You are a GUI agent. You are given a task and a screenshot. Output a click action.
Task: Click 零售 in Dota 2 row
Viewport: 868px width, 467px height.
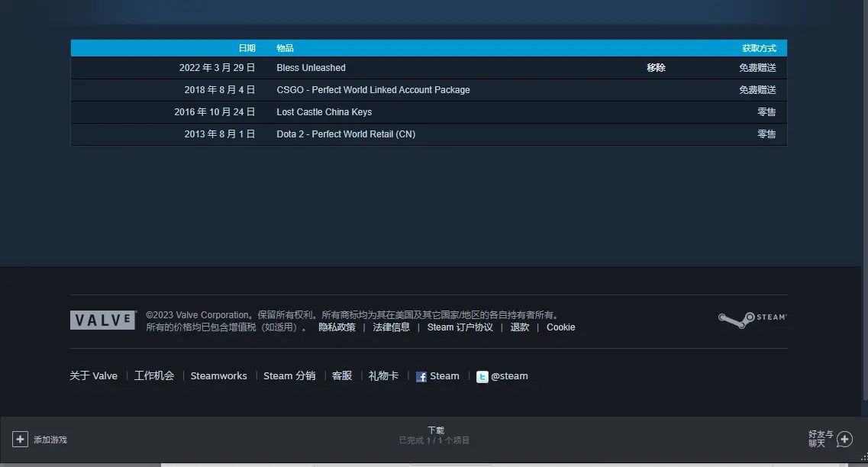pyautogui.click(x=766, y=134)
